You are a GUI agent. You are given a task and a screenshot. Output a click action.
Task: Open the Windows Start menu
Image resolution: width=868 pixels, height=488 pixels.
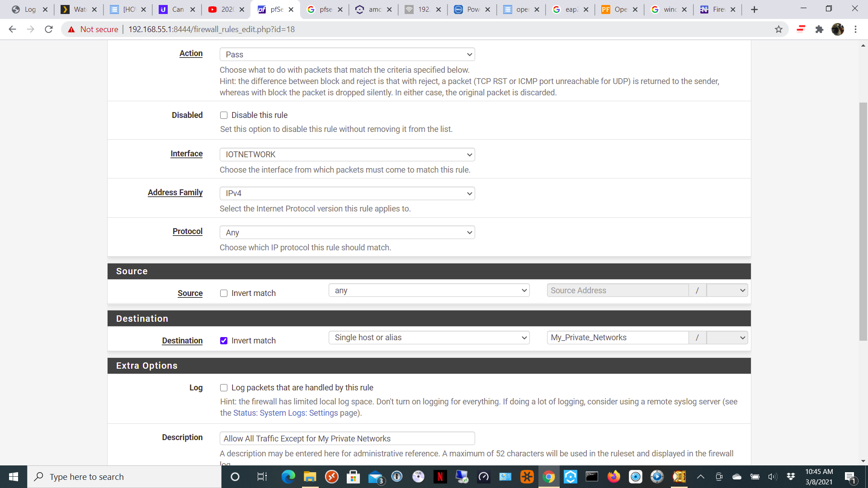(14, 477)
